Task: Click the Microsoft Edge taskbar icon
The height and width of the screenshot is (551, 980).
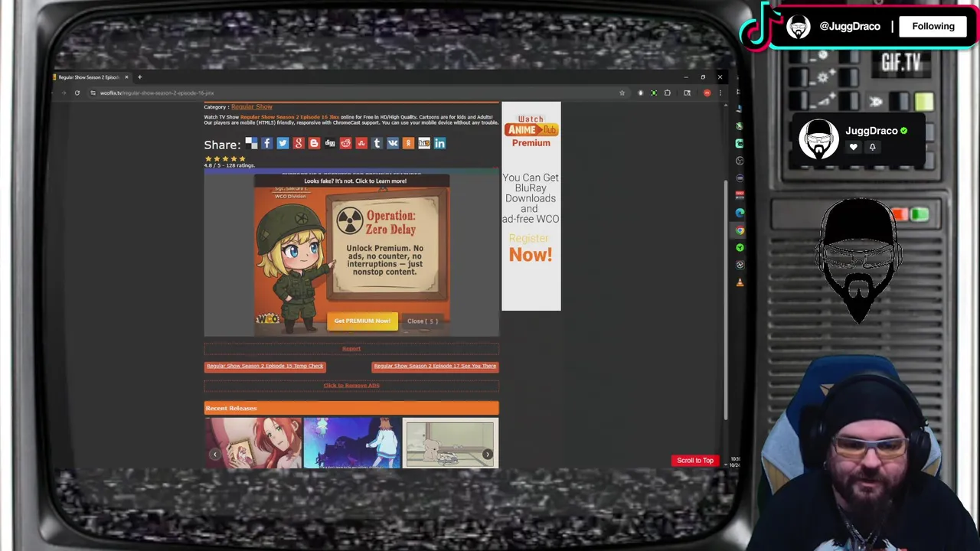Action: click(x=740, y=213)
